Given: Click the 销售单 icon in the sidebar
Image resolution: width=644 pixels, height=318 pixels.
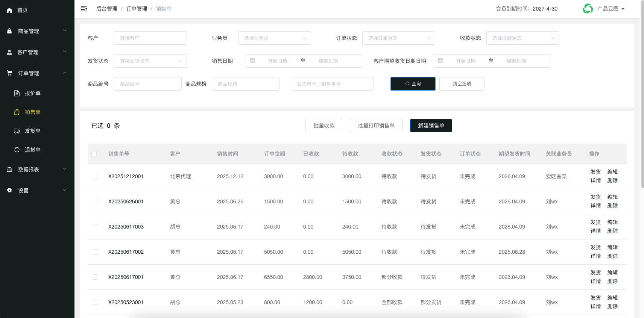Looking at the screenshot, I should [17, 112].
